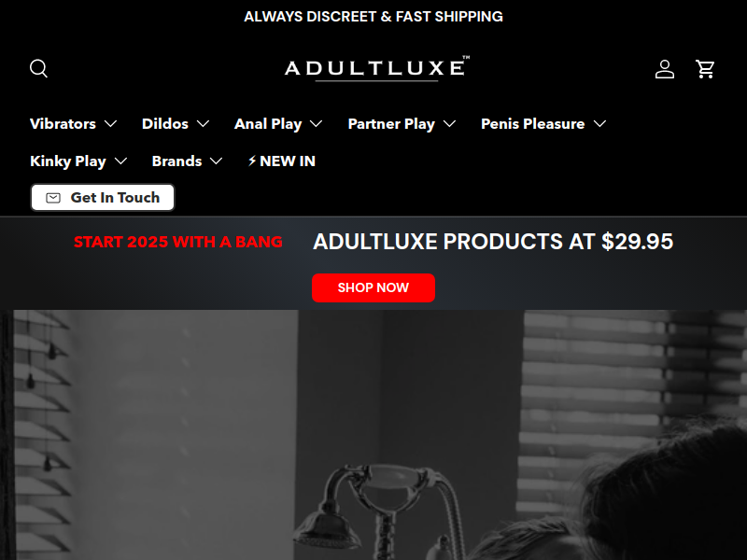Click the envelope icon in Get In Touch
The width and height of the screenshot is (747, 560).
[53, 198]
